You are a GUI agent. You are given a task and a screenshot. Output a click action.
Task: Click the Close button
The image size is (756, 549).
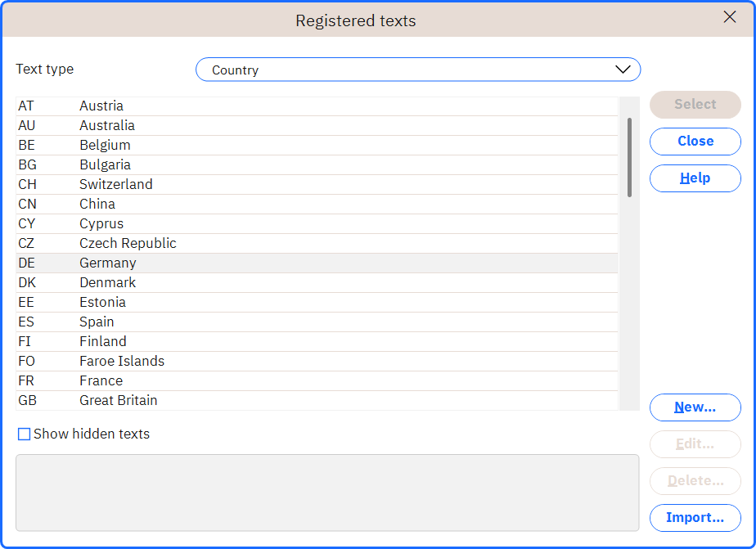click(695, 142)
